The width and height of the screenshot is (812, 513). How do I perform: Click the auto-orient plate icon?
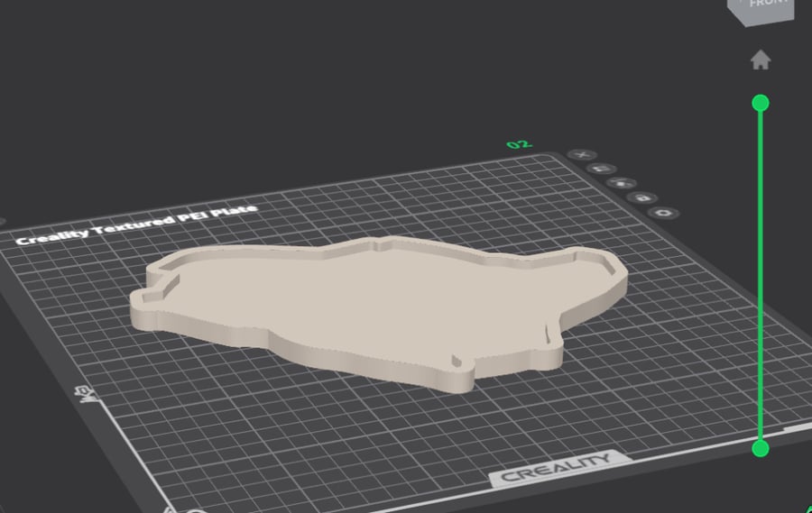601,169
